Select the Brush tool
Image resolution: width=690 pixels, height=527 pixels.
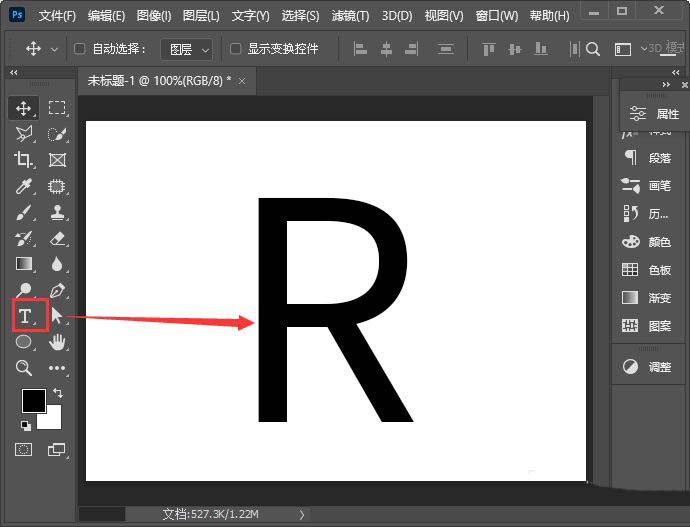(x=24, y=212)
